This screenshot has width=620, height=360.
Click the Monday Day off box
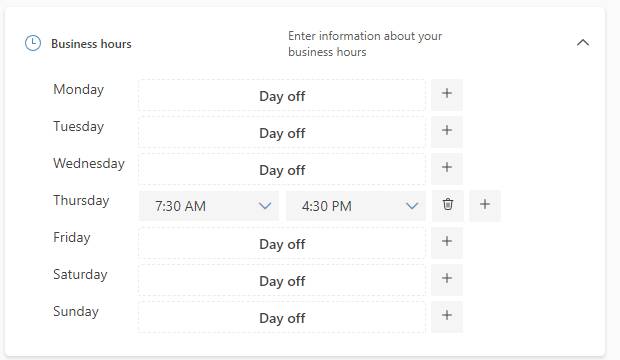tap(282, 95)
